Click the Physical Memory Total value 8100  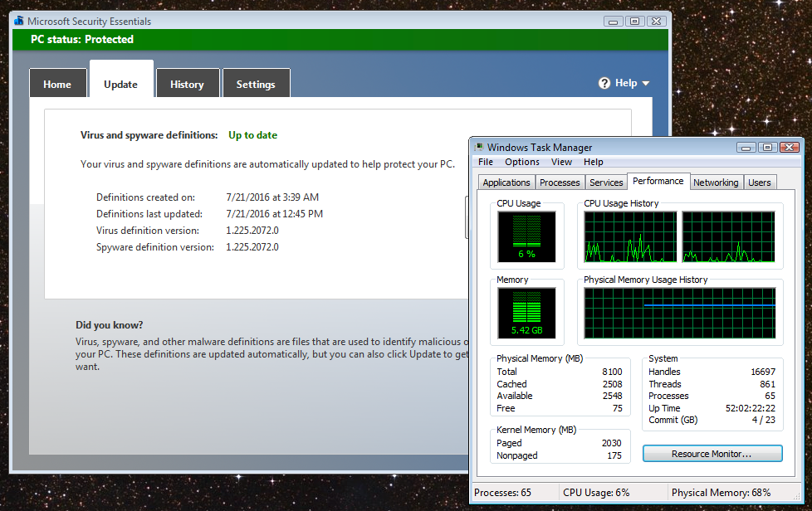[x=612, y=372]
